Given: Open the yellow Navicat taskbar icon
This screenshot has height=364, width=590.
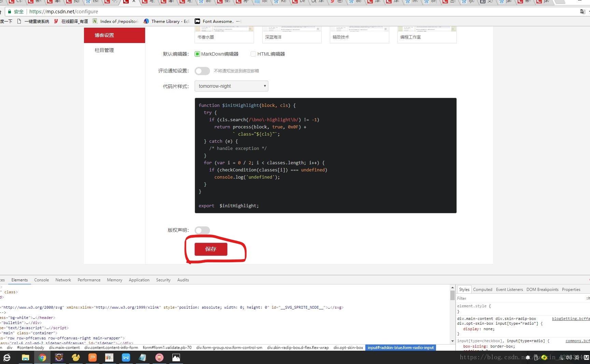Looking at the screenshot, I should pyautogui.click(x=76, y=358).
